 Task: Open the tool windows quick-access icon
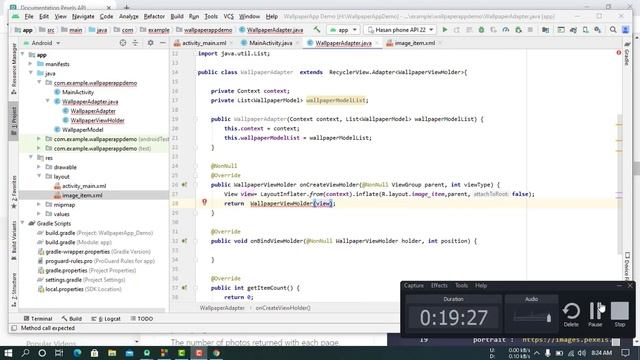tap(14, 328)
